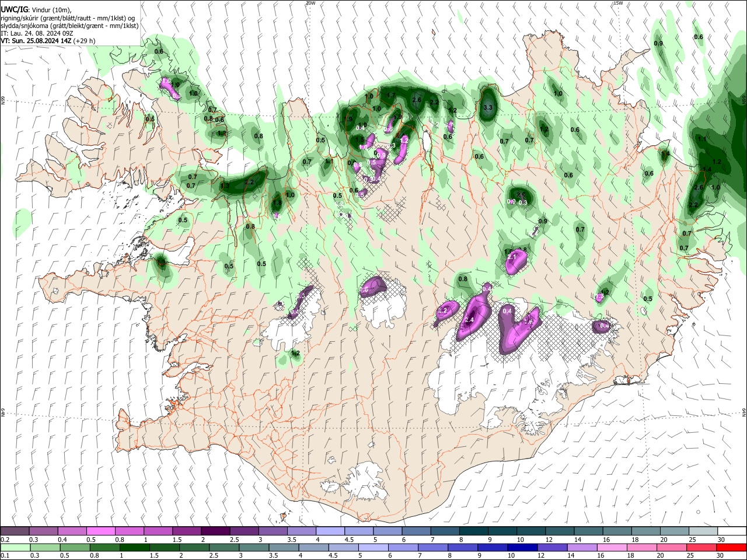This screenshot has height=560, width=747.
Task: Pick the light pink rain swatch at 16
Action: (612, 547)
